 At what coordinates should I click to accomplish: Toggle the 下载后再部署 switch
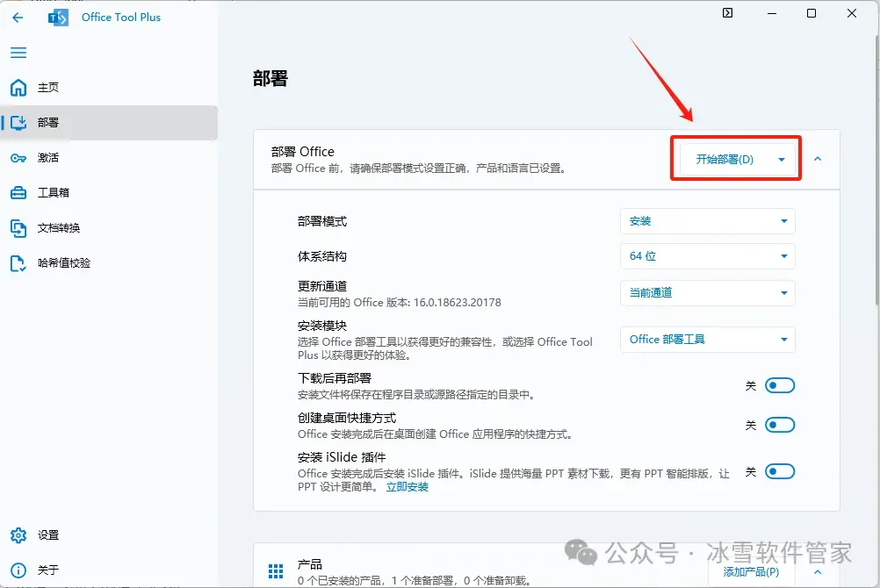coord(780,385)
